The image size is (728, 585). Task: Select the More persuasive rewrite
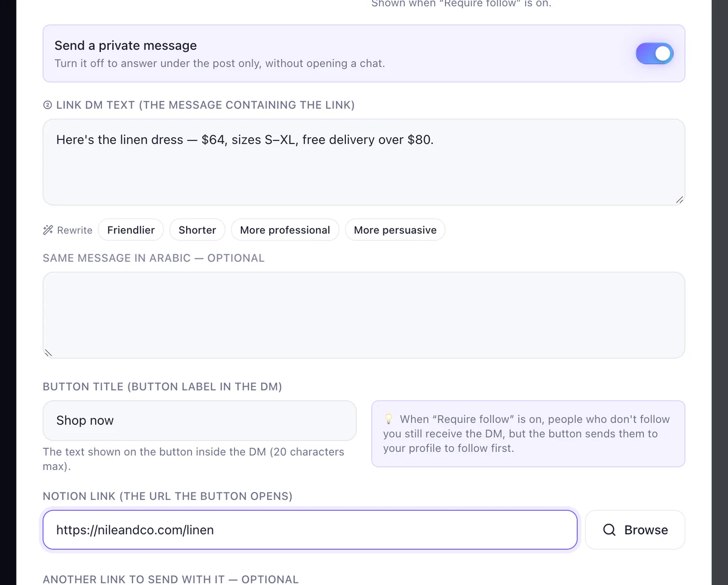tap(395, 230)
